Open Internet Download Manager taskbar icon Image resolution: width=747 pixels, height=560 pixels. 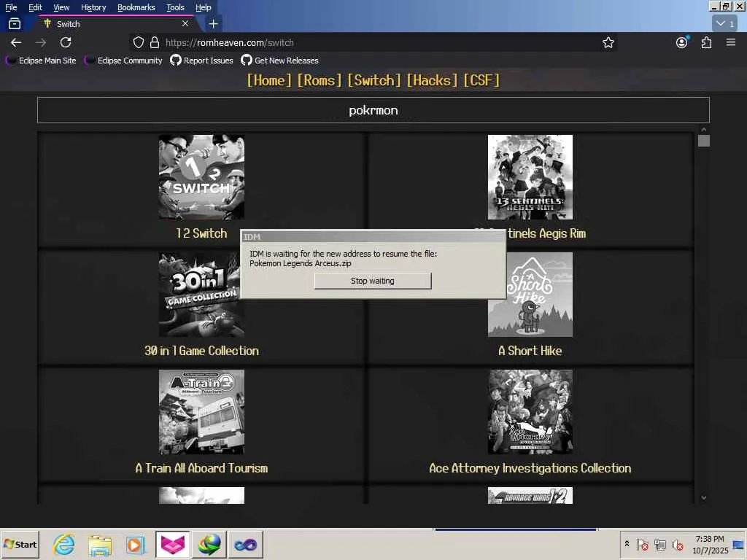pyautogui.click(x=209, y=544)
